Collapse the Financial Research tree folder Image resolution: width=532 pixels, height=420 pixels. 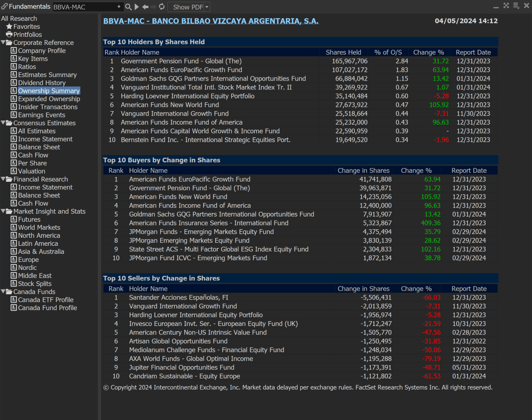(3, 180)
